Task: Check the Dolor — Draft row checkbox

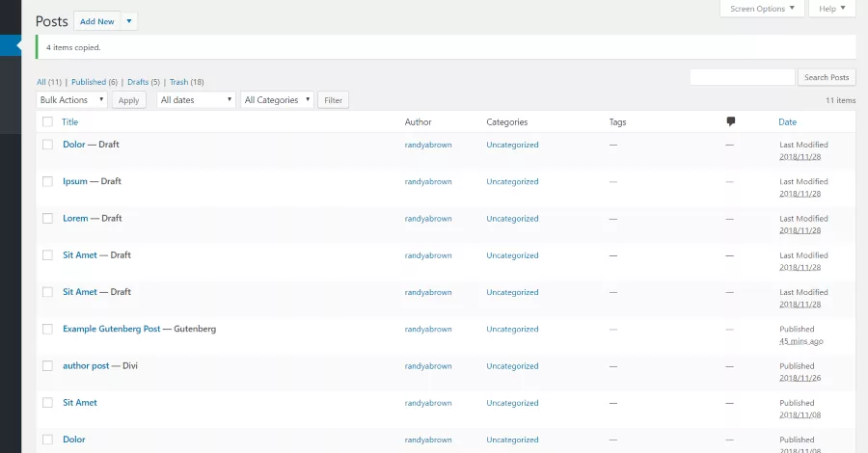Action: click(47, 145)
